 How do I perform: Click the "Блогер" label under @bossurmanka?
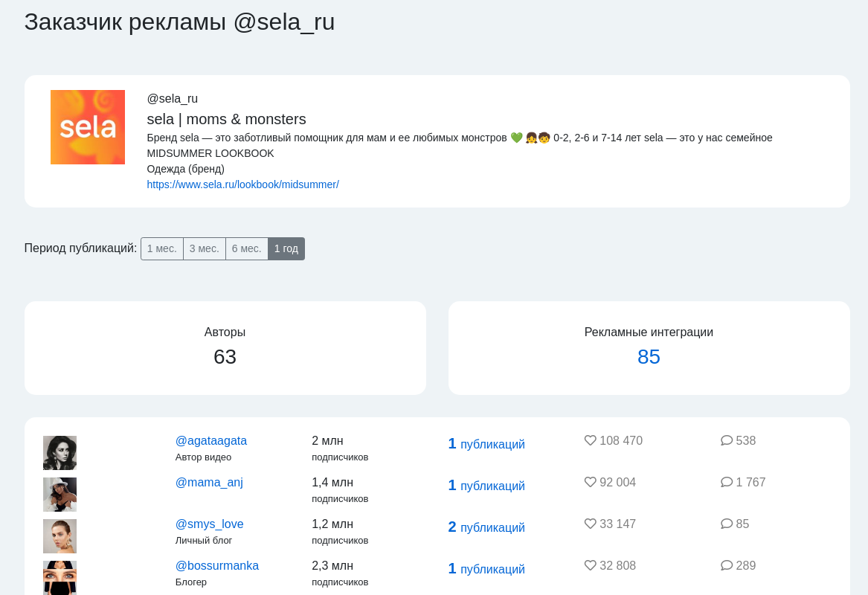(191, 582)
